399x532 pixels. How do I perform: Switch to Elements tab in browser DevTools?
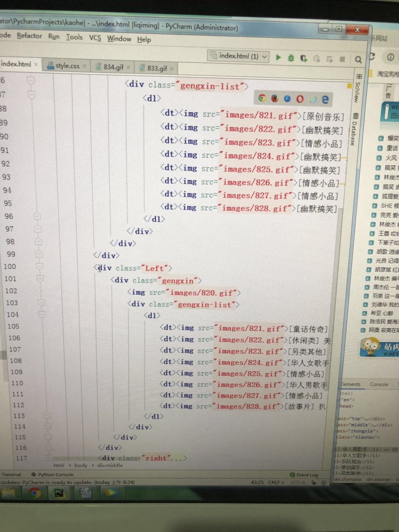pyautogui.click(x=351, y=384)
